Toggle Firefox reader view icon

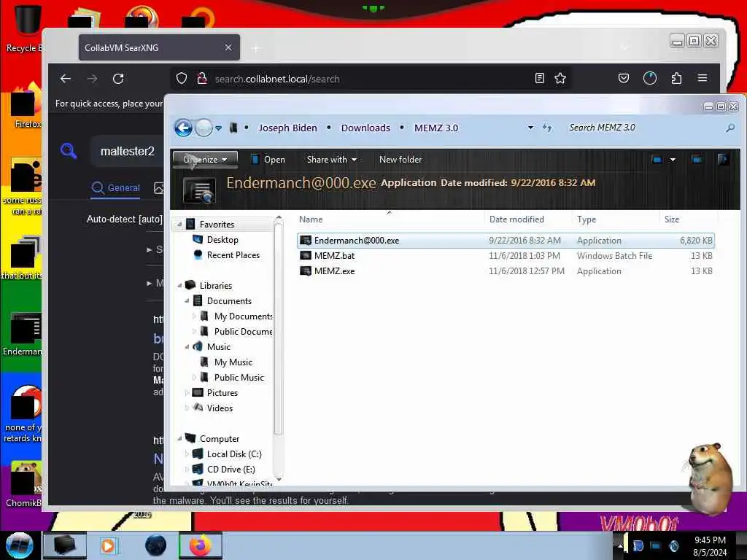(x=539, y=78)
